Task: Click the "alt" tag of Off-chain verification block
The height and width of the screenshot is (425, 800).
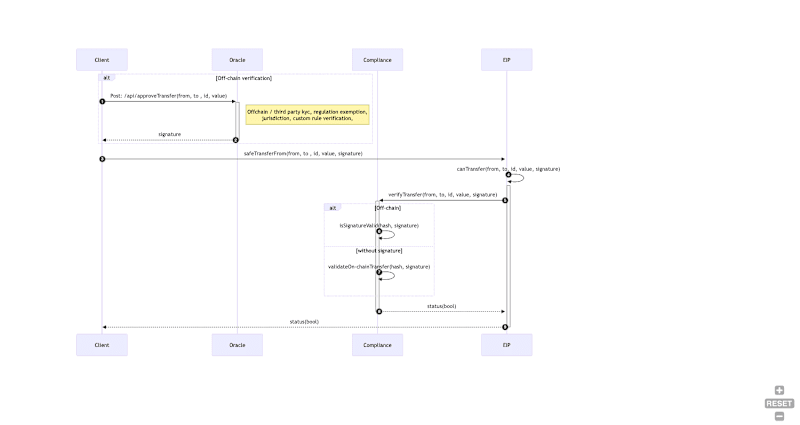Action: click(x=107, y=78)
